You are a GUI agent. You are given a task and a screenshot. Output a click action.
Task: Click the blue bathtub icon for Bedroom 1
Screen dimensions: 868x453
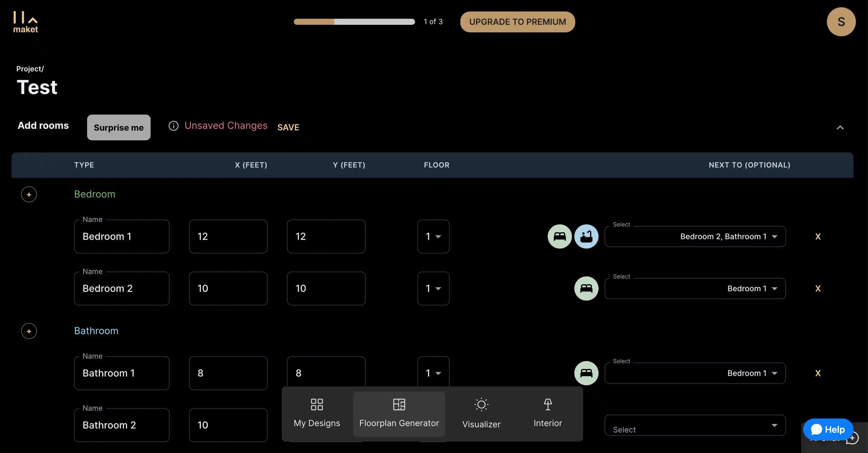tap(586, 236)
